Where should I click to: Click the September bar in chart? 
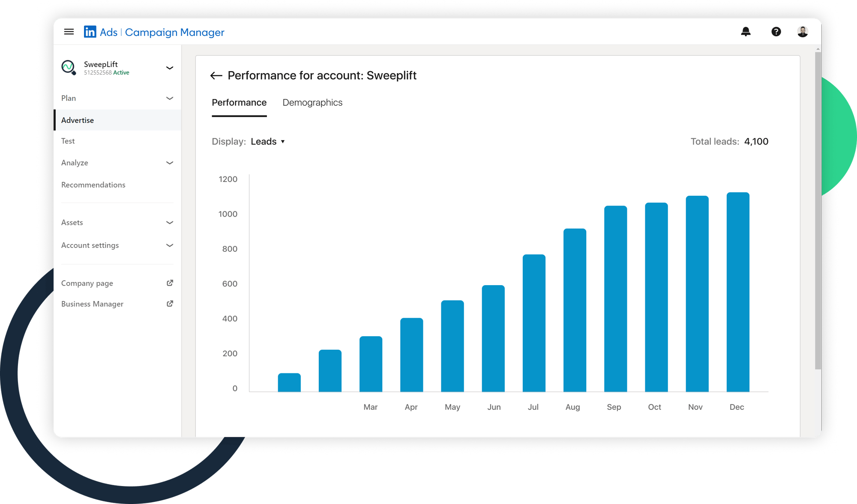[x=616, y=299]
